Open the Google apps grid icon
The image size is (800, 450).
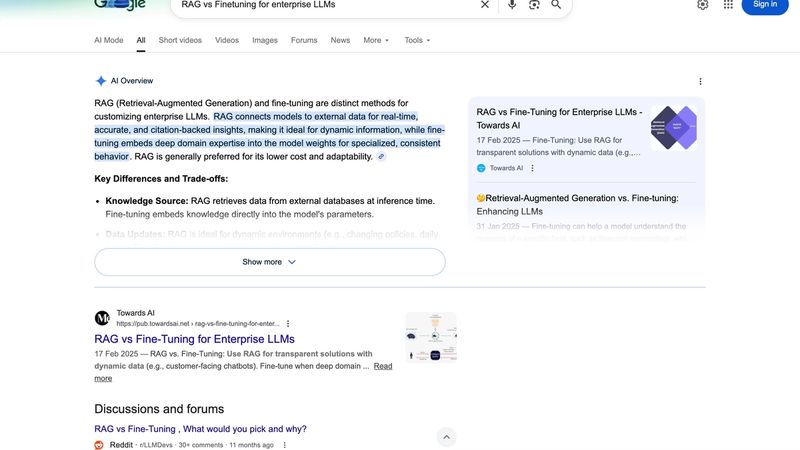[x=728, y=5]
